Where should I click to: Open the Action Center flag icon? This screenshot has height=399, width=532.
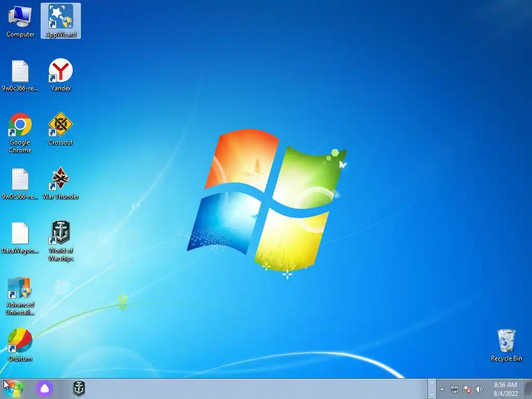coord(467,389)
